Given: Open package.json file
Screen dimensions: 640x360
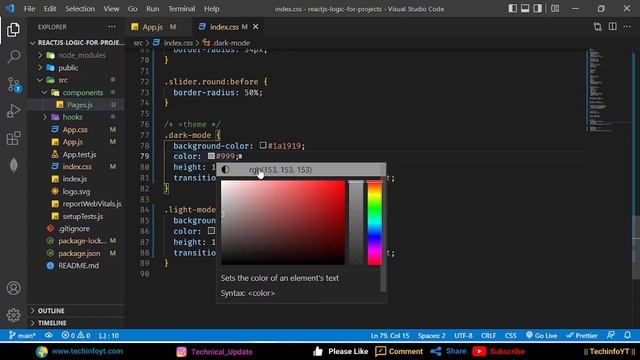Looking at the screenshot, I should (76, 253).
